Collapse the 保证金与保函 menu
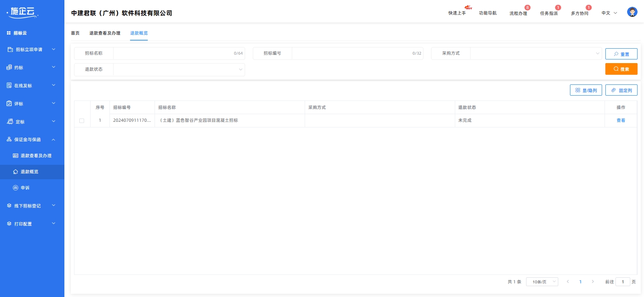Viewport: 644px width, 297px height. tap(31, 139)
